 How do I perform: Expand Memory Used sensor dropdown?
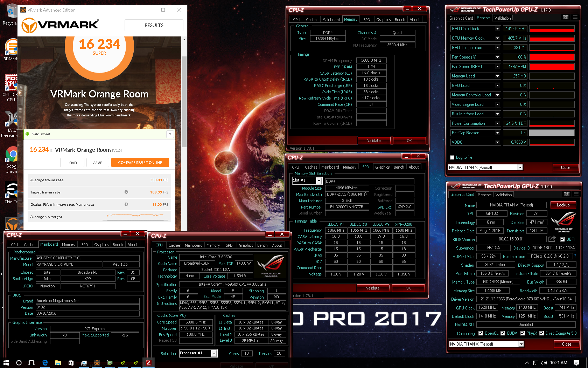click(497, 76)
